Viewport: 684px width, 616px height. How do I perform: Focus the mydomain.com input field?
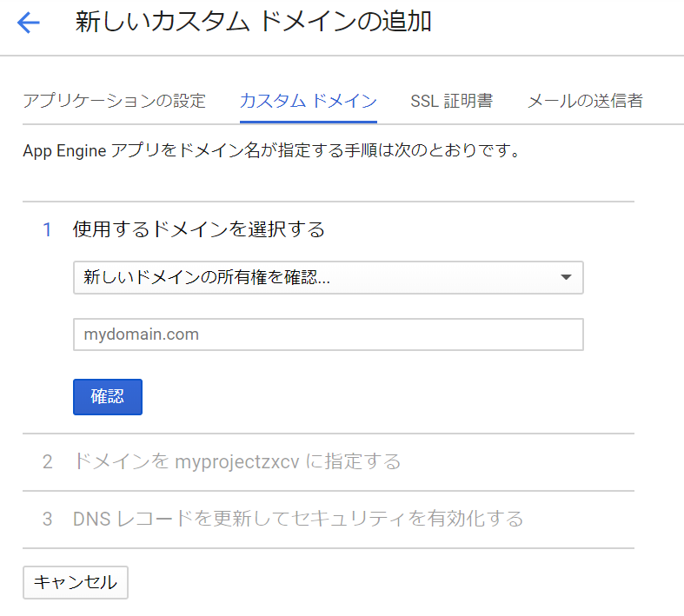tap(328, 334)
